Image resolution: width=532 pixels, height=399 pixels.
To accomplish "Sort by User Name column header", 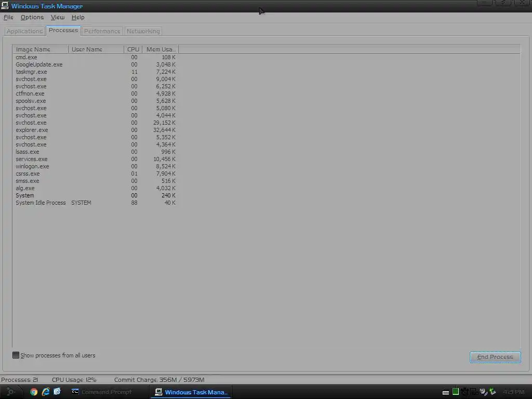I will (96, 49).
